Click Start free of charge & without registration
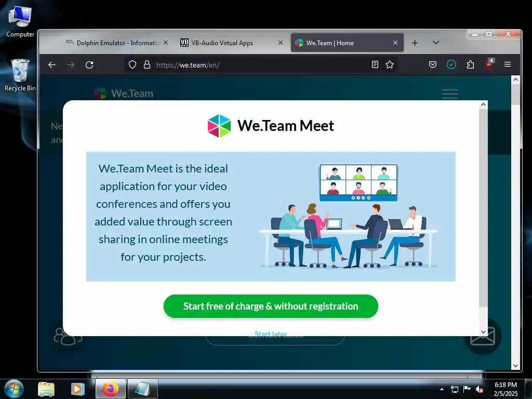Viewport: 532px width, 399px height. [271, 306]
